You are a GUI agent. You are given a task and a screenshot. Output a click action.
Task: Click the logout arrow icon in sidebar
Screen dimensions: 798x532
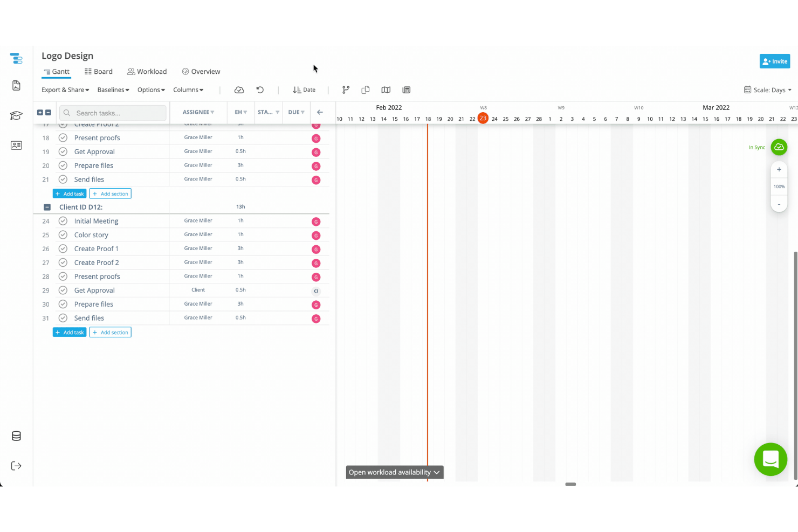coord(16,466)
